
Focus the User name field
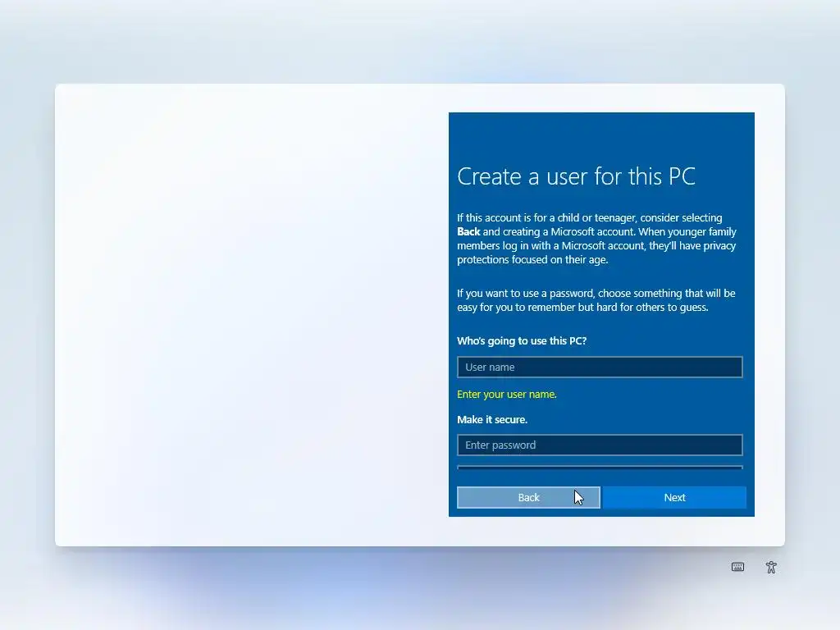click(600, 367)
